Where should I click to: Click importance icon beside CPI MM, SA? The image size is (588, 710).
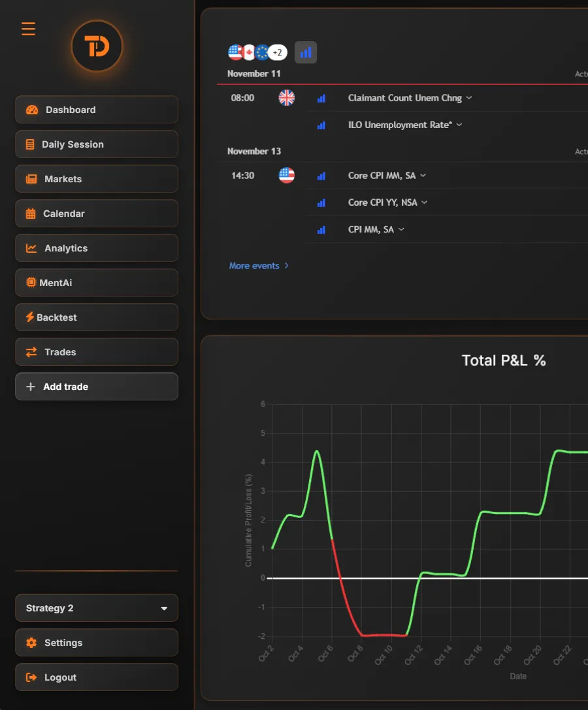pos(321,230)
